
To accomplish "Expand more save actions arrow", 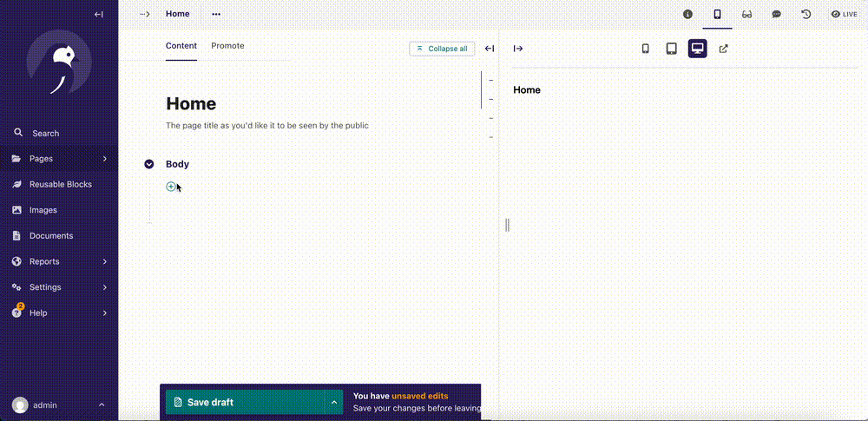I will point(334,402).
